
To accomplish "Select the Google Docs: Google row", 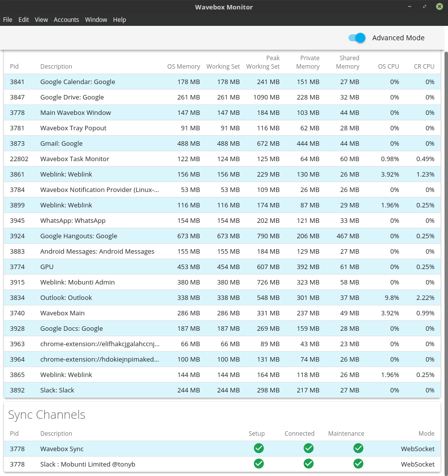I will click(x=222, y=328).
